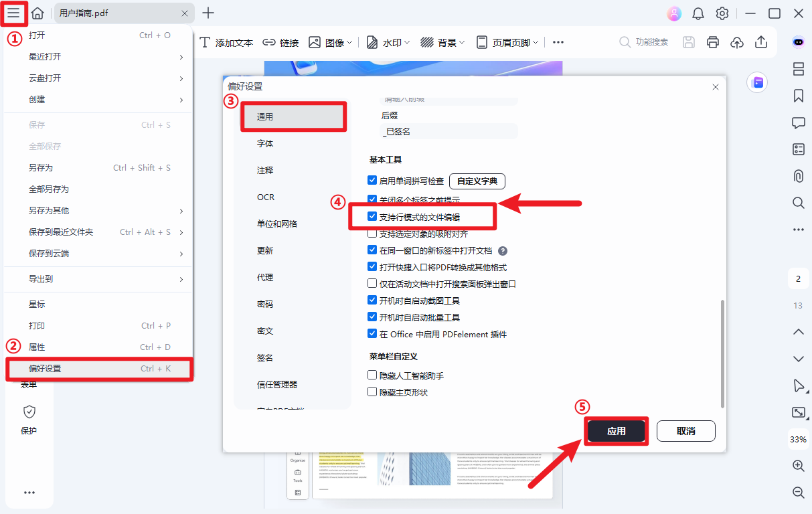Open the bookmarks panel

click(798, 96)
